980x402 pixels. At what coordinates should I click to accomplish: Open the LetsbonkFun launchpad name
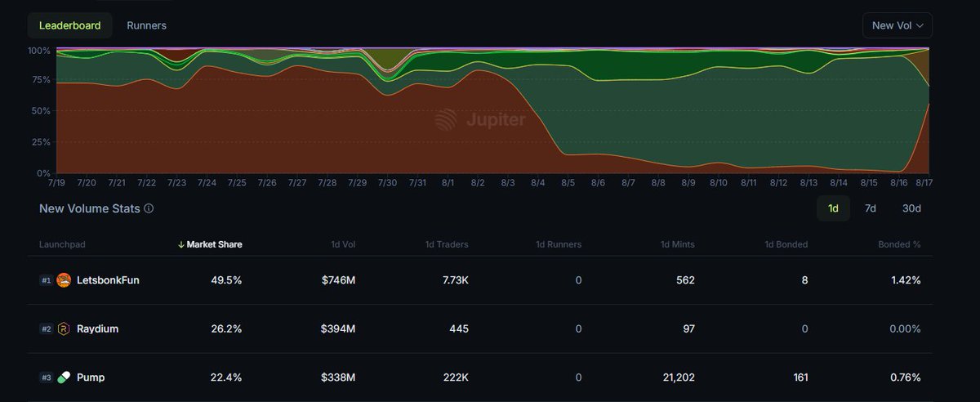pyautogui.click(x=108, y=280)
